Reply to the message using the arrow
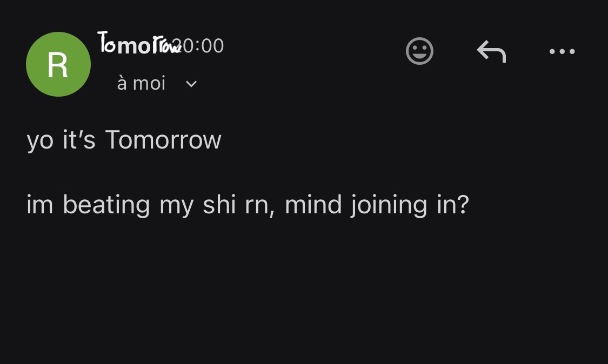The width and height of the screenshot is (608, 364). (x=491, y=52)
